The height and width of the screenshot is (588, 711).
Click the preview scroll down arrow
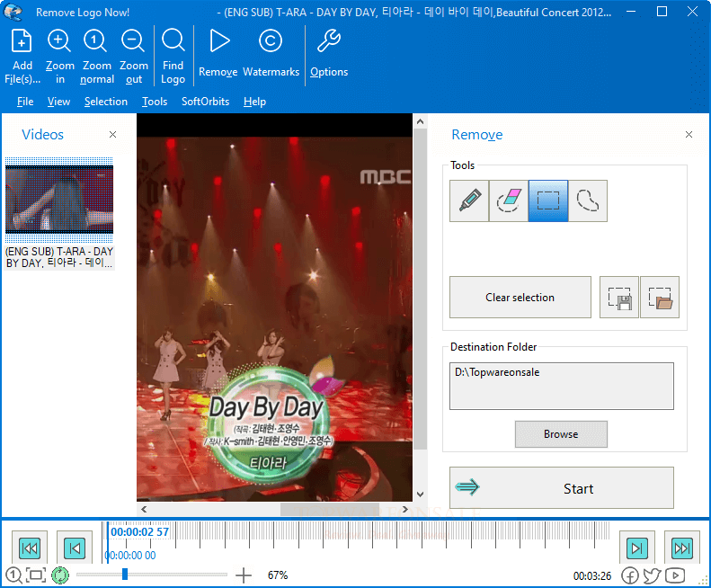pyautogui.click(x=420, y=494)
